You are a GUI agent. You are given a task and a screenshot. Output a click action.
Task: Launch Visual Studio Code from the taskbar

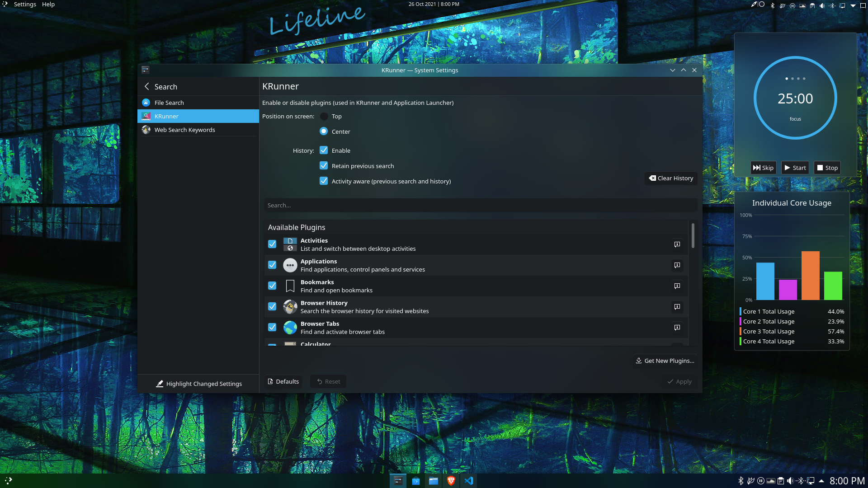[x=469, y=481]
